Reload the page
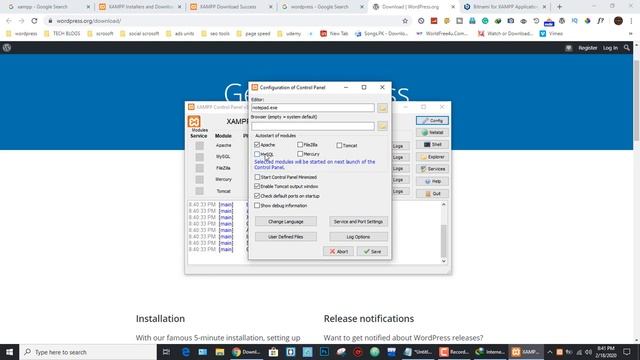This screenshot has height=360, width=640. (x=34, y=21)
